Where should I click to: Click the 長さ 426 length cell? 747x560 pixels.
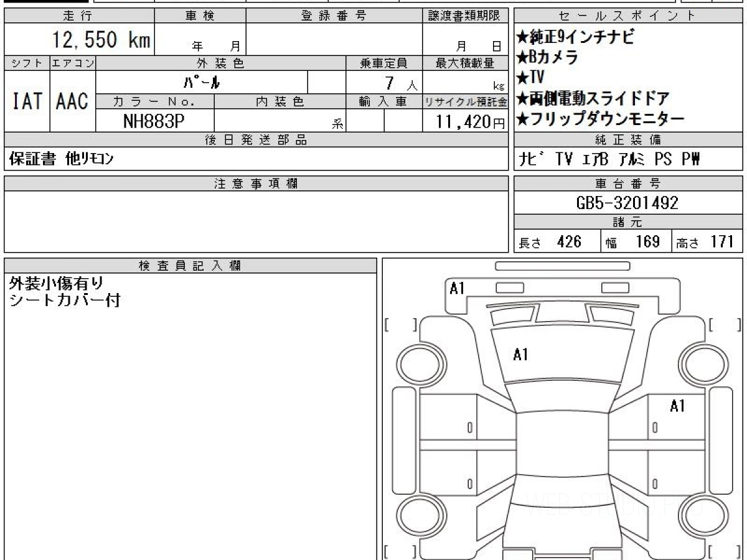[557, 242]
